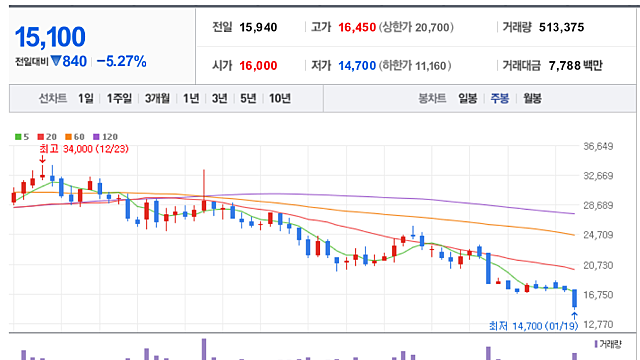Select the 1년 line chart period
The height and width of the screenshot is (360, 640).
coord(191,98)
